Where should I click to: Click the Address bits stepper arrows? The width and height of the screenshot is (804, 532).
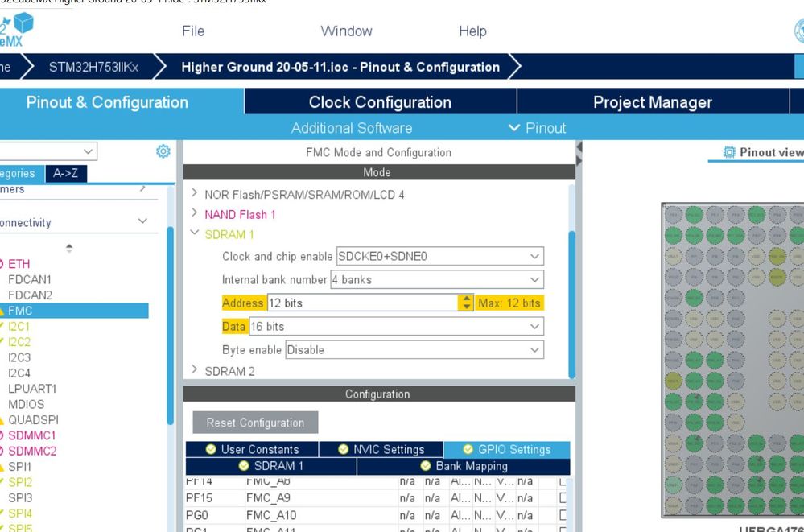point(466,303)
